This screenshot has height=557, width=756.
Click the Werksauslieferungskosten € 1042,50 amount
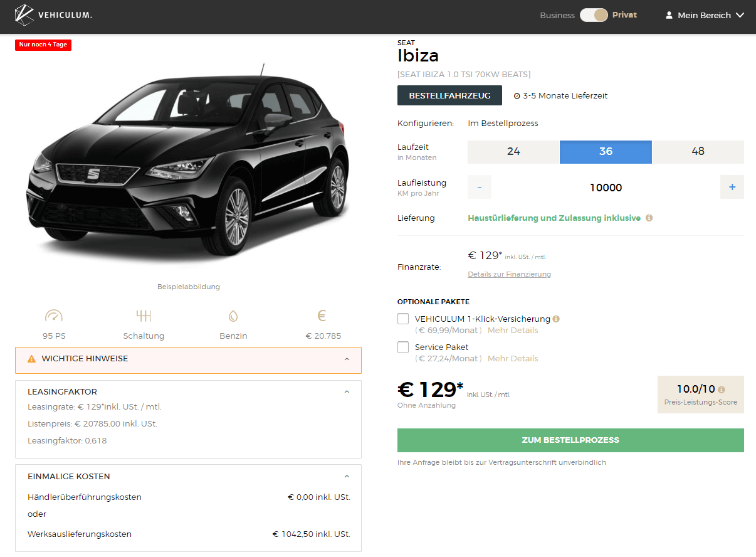click(311, 534)
